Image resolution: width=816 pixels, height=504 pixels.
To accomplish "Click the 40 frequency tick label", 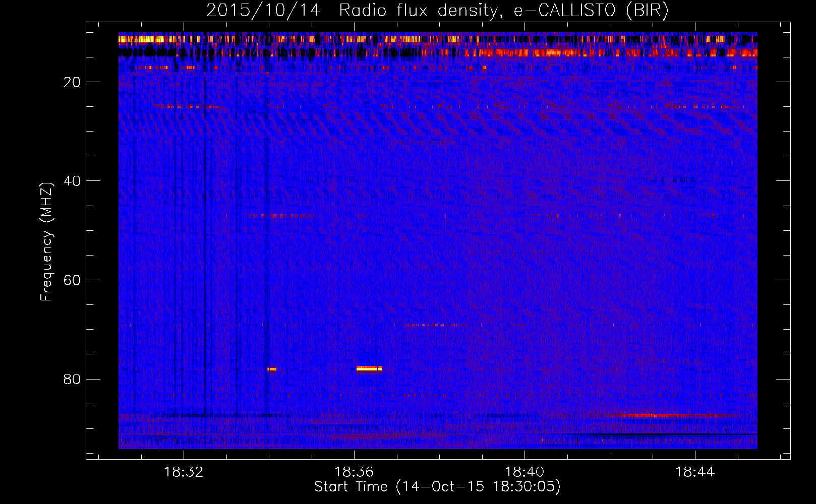I will pos(72,181).
